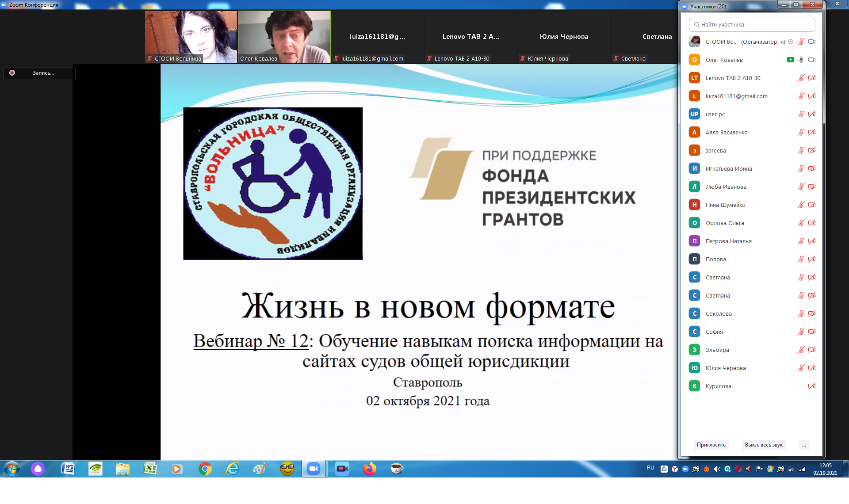Toggle camera for Нина Шумейко
The image size is (849, 504).
[812, 205]
